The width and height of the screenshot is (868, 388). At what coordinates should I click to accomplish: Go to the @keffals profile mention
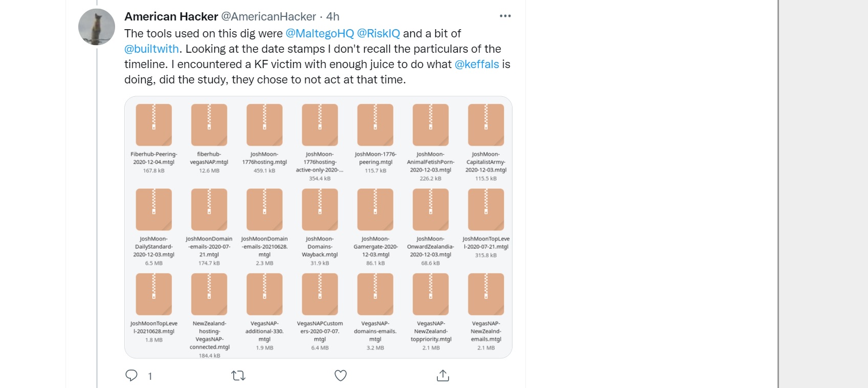pyautogui.click(x=477, y=64)
